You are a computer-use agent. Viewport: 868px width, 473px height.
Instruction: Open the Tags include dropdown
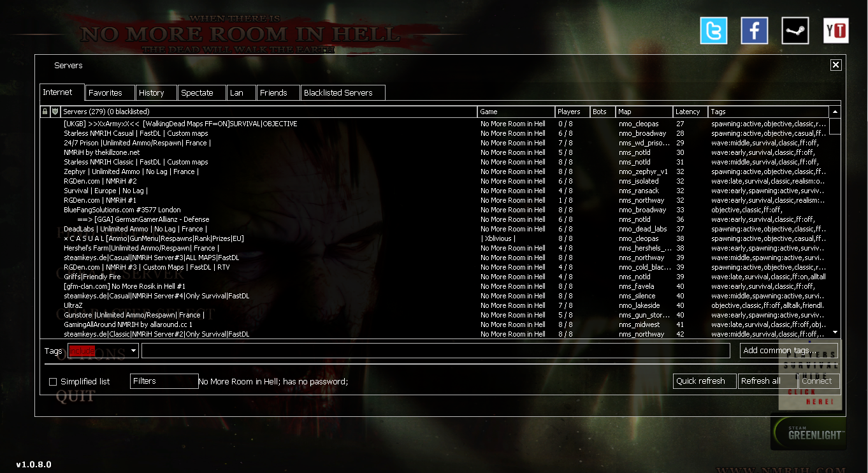[x=103, y=351]
